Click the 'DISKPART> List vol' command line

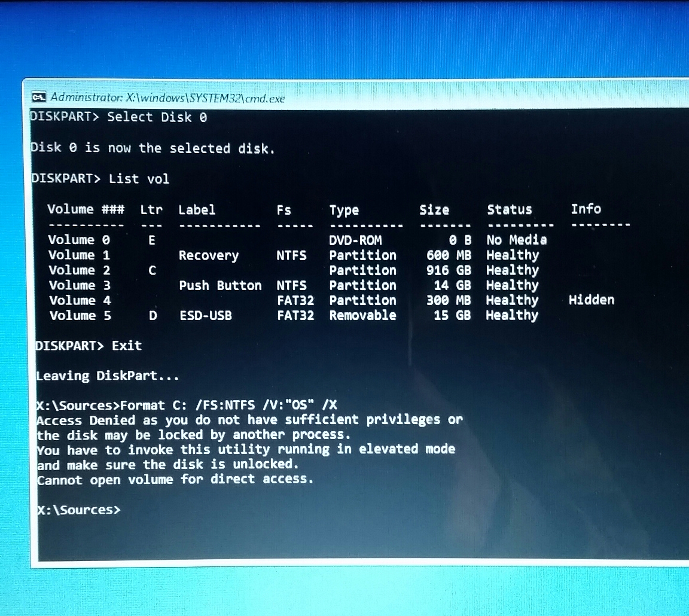pyautogui.click(x=100, y=178)
